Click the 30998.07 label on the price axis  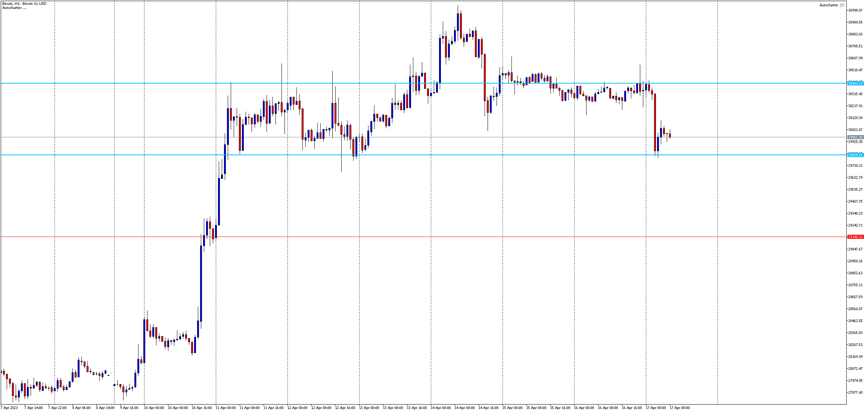[x=855, y=10]
